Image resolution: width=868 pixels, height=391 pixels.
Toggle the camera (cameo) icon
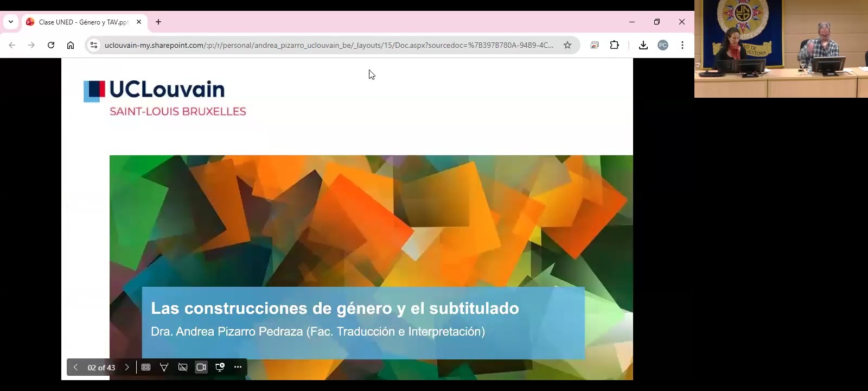pos(201,367)
